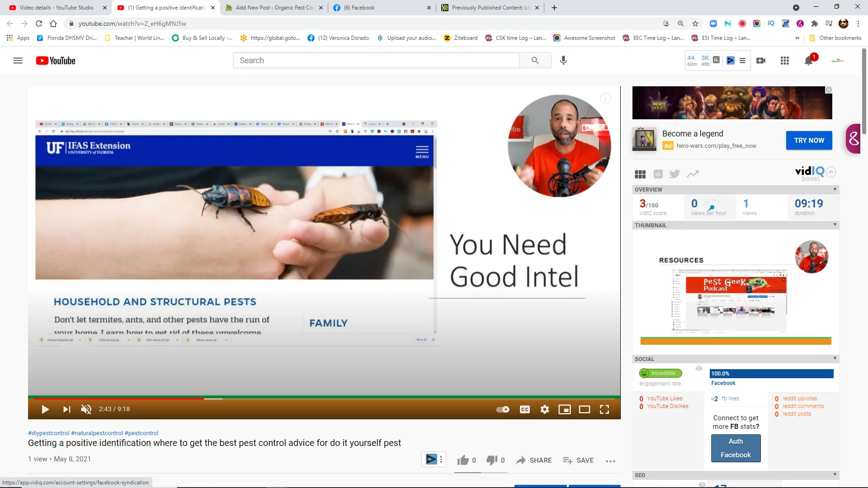Toggle the autoplay switch in player
The width and height of the screenshot is (868, 488).
click(x=503, y=409)
